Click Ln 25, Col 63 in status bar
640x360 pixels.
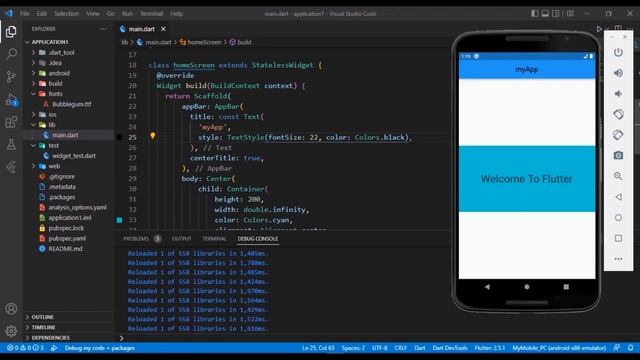[x=318, y=348]
